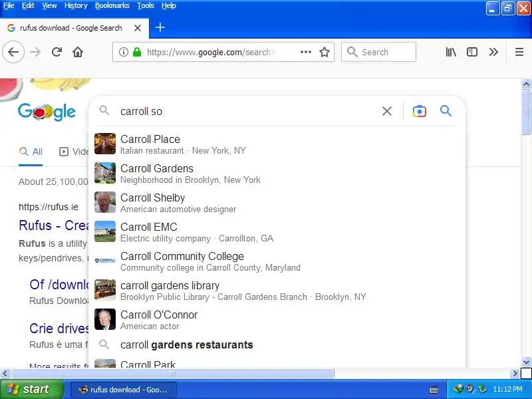
Task: Show site information via the info icon
Action: click(124, 52)
